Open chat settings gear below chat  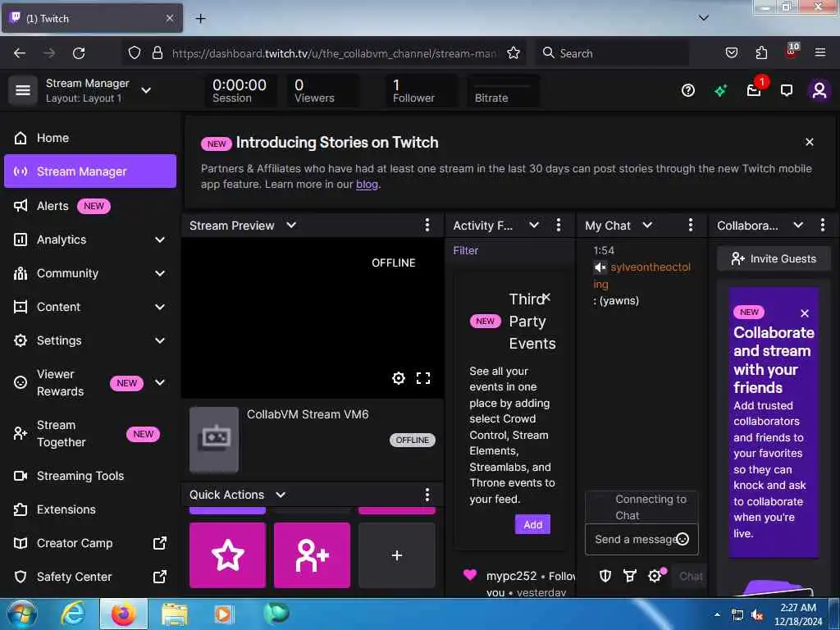[655, 576]
